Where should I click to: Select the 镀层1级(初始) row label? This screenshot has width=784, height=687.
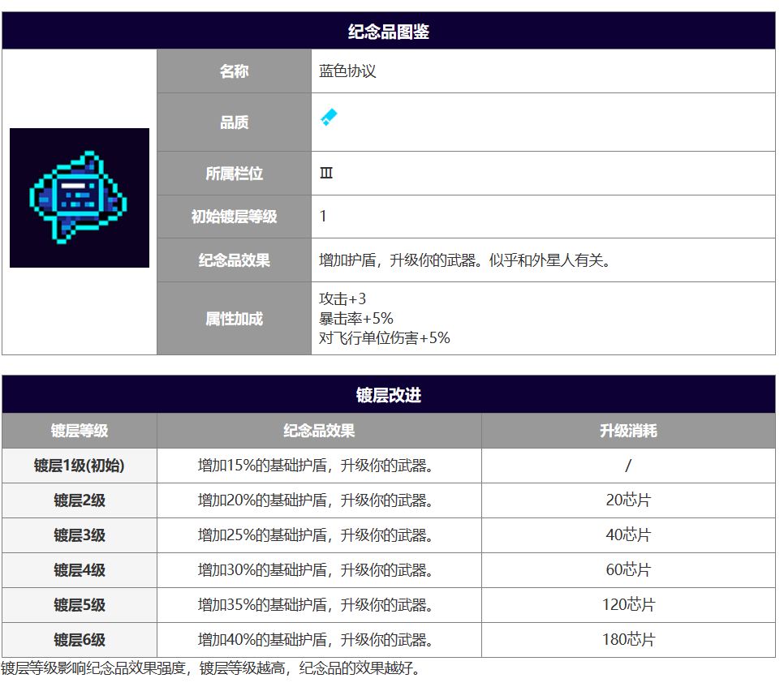point(80,466)
